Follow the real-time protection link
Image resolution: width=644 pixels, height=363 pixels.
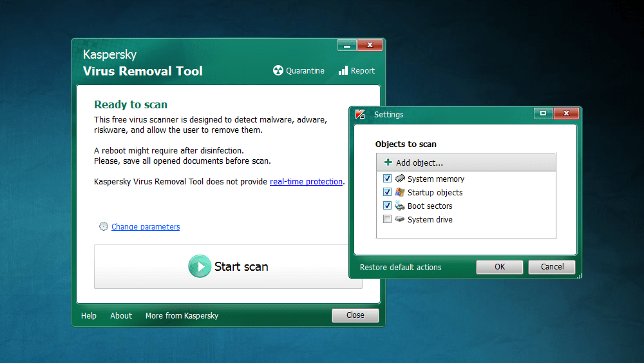point(306,182)
